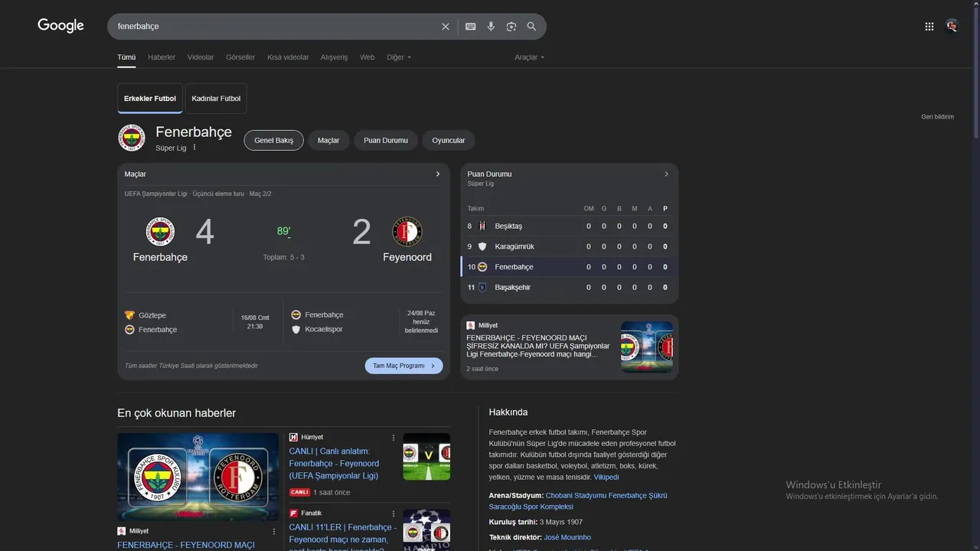Screen dimensions: 980x551
Task: Select Oyuncular chip
Action: [x=449, y=141]
